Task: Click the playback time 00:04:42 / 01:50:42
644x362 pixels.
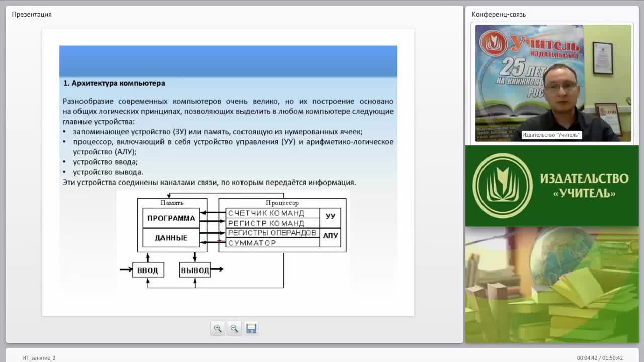Action: [600, 358]
